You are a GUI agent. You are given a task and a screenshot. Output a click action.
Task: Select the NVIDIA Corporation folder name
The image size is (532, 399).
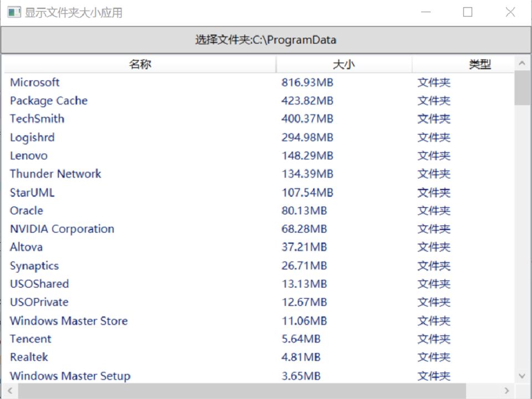62,229
